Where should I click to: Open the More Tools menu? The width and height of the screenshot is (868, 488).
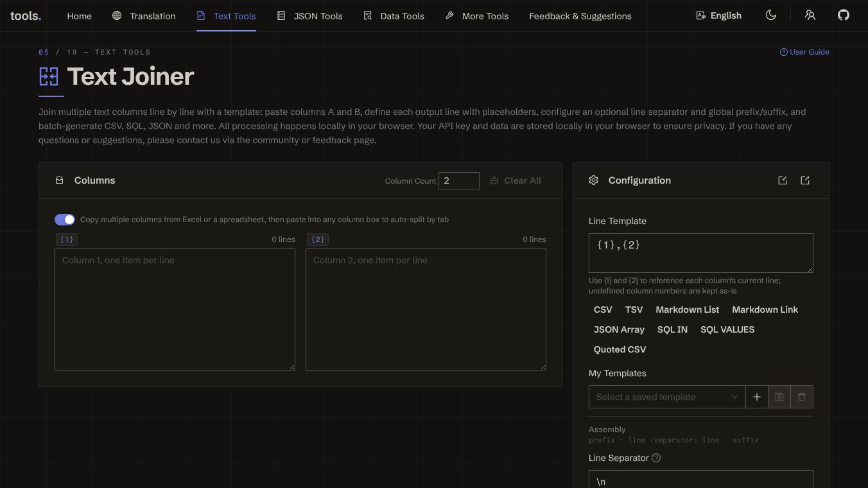(x=477, y=16)
